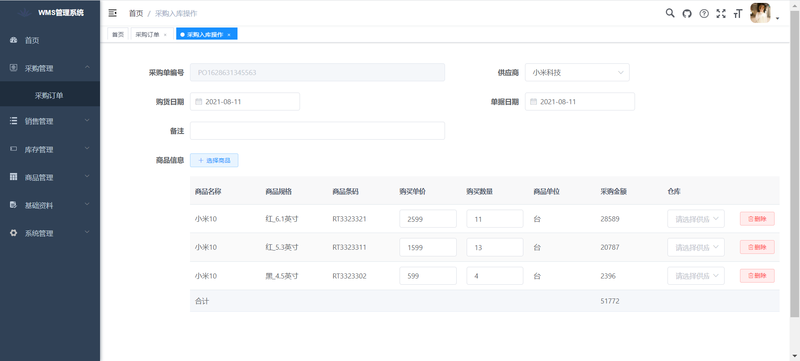This screenshot has width=800, height=361.
Task: Delete the 红_5.3英寸 product row
Action: pyautogui.click(x=757, y=247)
